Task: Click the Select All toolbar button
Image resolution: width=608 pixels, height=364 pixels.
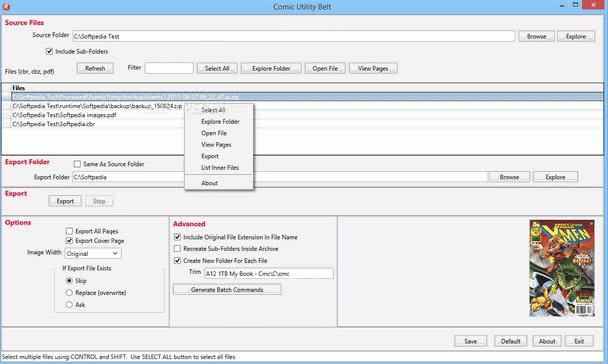Action: (217, 68)
